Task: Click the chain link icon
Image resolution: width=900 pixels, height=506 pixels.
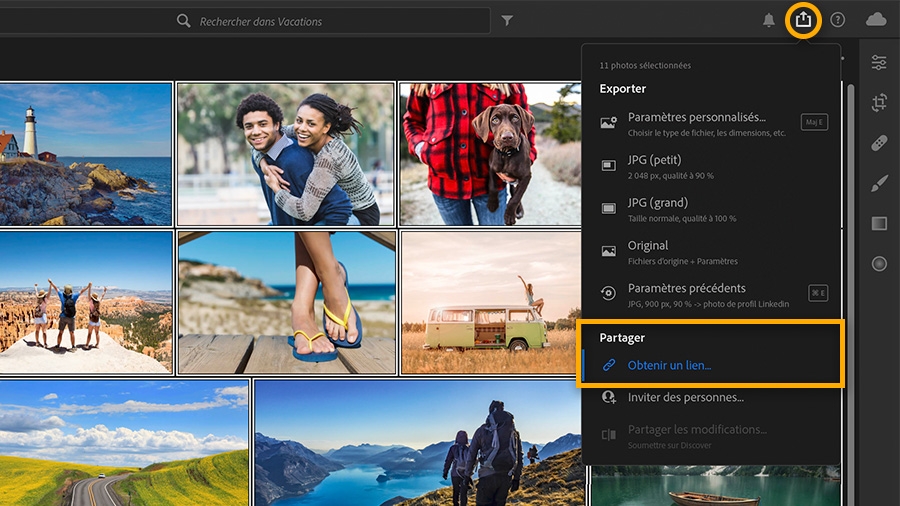Action: pos(609,365)
